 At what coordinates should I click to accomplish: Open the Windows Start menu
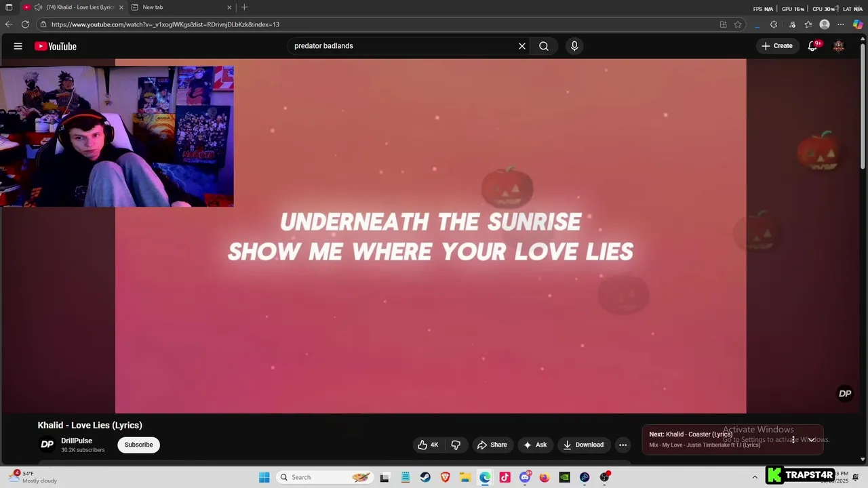(264, 477)
